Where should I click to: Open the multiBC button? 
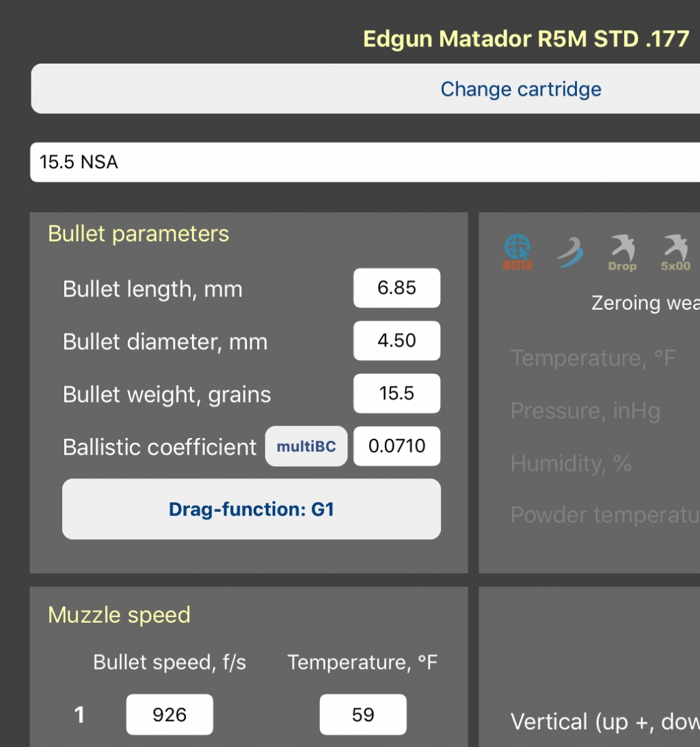pos(306,446)
